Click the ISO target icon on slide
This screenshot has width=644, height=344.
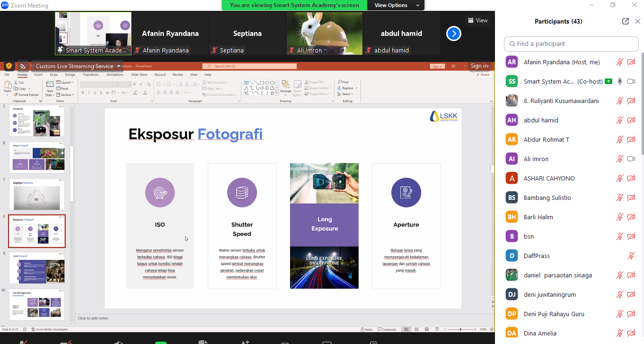point(160,193)
